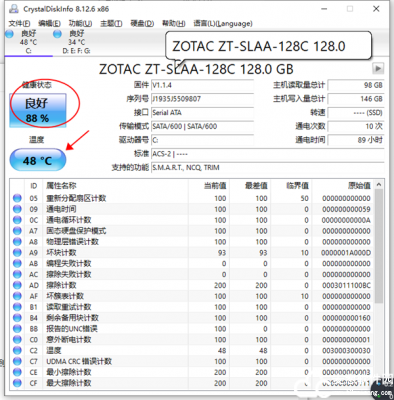Click the power-on hours value 89 小时
The image size is (394, 400).
pyautogui.click(x=356, y=140)
